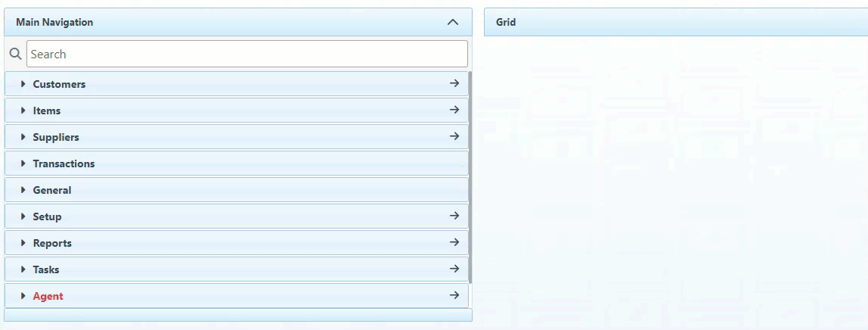This screenshot has height=330, width=868.
Task: Open Reports with its right arrow icon
Action: pos(454,242)
